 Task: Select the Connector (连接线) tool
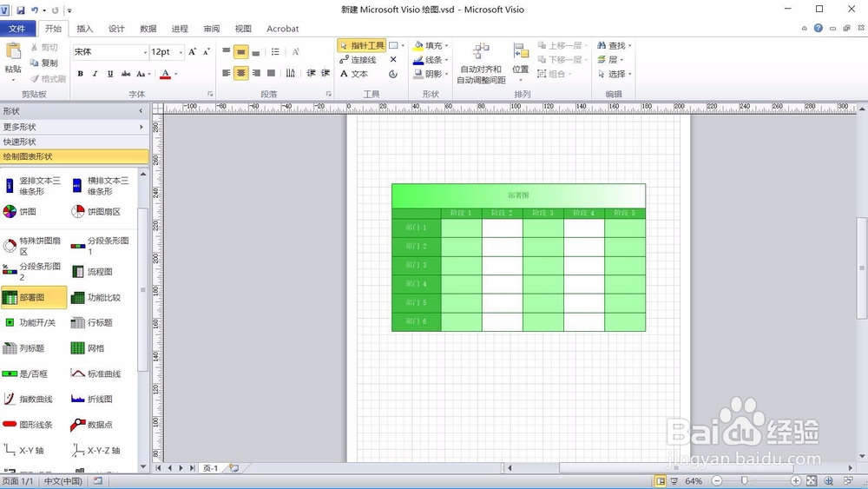[358, 60]
